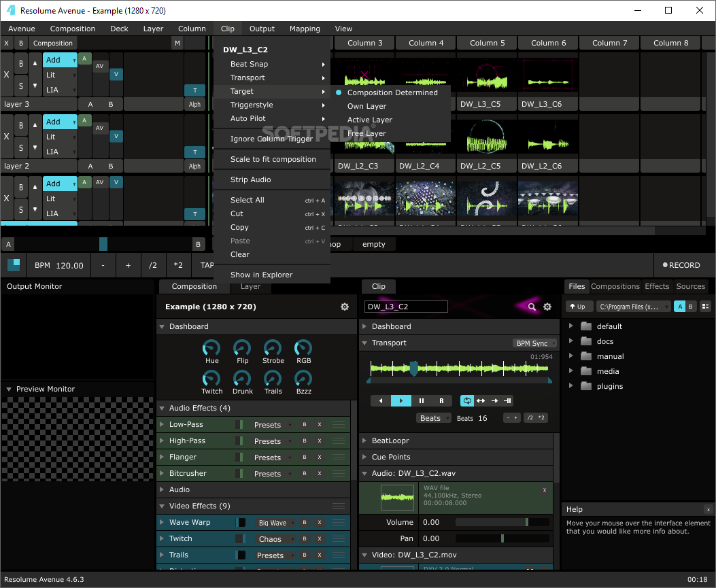Pause clip playback in Transport

(422, 401)
